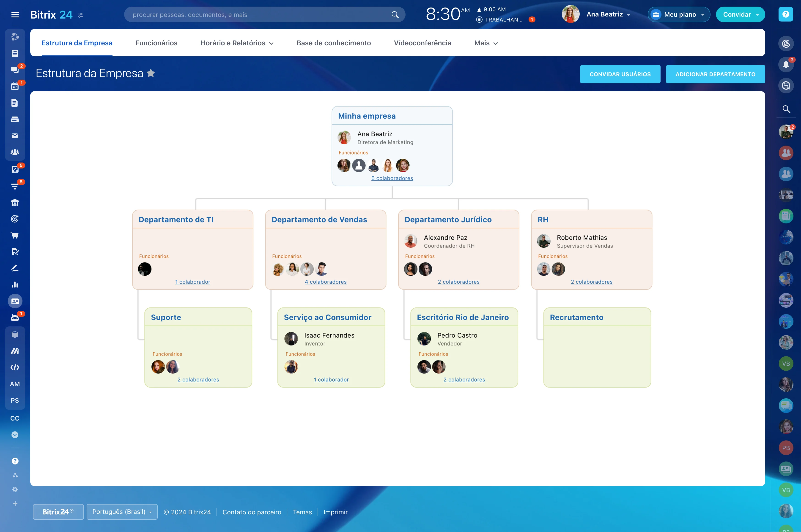The height and width of the screenshot is (532, 801).
Task: Open the help question mark button
Action: [786, 14]
